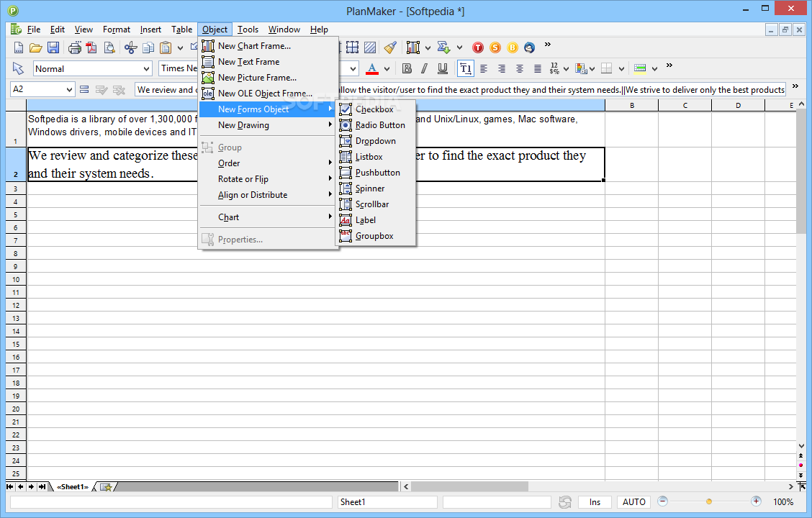Click the insert new sheet star tab icon
The height and width of the screenshot is (518, 812).
pos(106,487)
